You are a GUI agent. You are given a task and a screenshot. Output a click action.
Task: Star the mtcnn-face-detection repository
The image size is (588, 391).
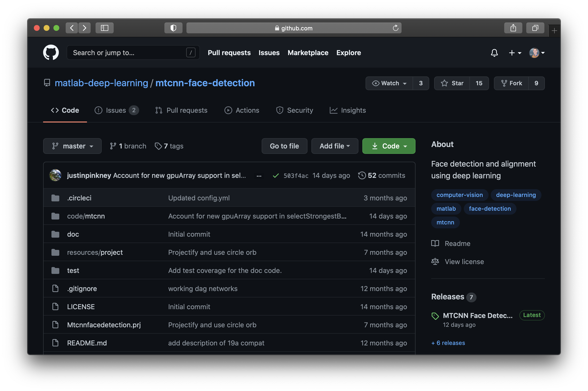tap(452, 83)
